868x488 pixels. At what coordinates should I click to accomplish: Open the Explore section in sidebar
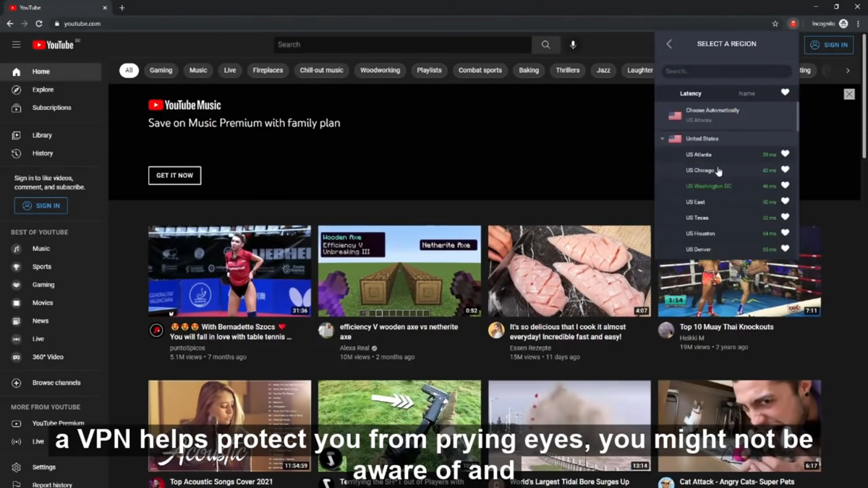[43, 90]
